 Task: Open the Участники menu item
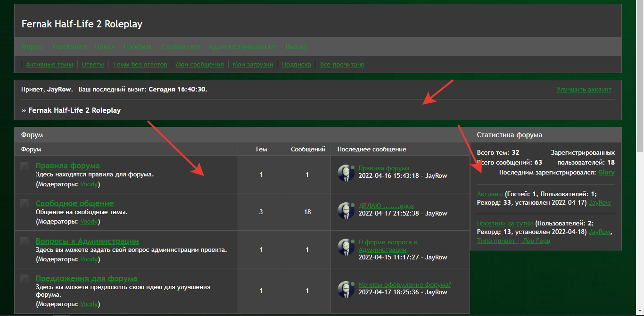coord(69,47)
